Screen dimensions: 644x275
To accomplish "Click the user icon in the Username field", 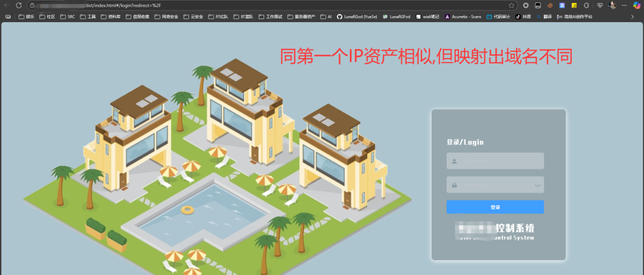I will coord(454,162).
